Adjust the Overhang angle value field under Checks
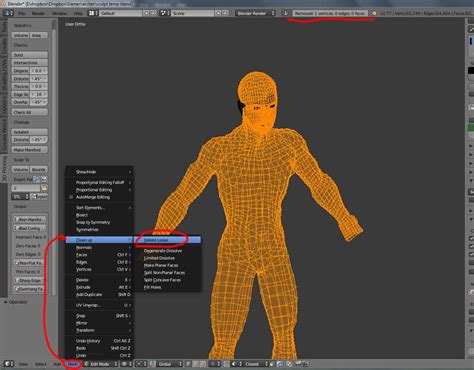This screenshot has width=474, height=370. (x=39, y=102)
